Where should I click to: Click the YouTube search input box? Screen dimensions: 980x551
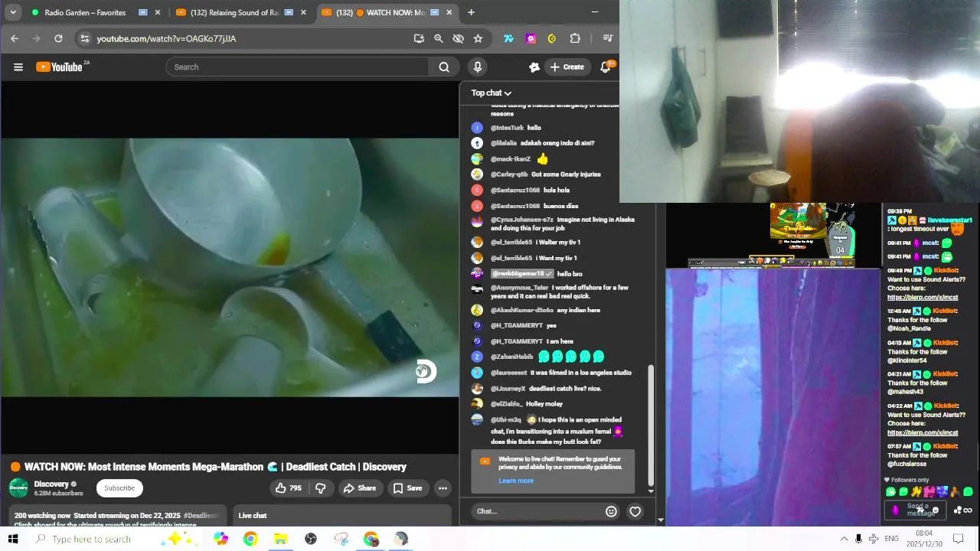pos(299,67)
